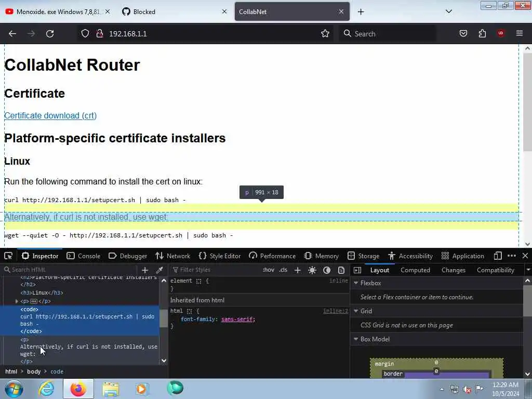Toggle dark color scheme simulation
Image resolution: width=532 pixels, height=399 pixels.
pos(327,270)
